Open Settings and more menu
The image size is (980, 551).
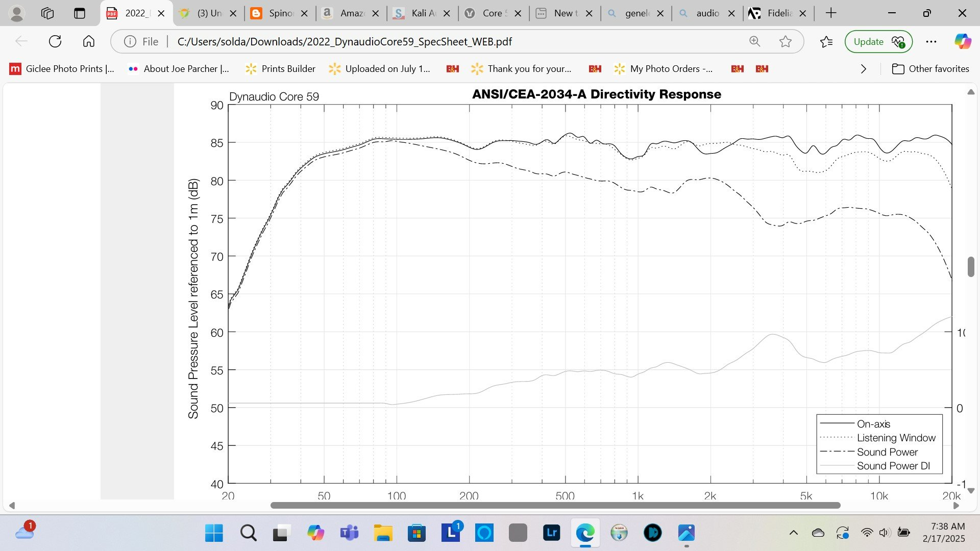click(x=931, y=41)
